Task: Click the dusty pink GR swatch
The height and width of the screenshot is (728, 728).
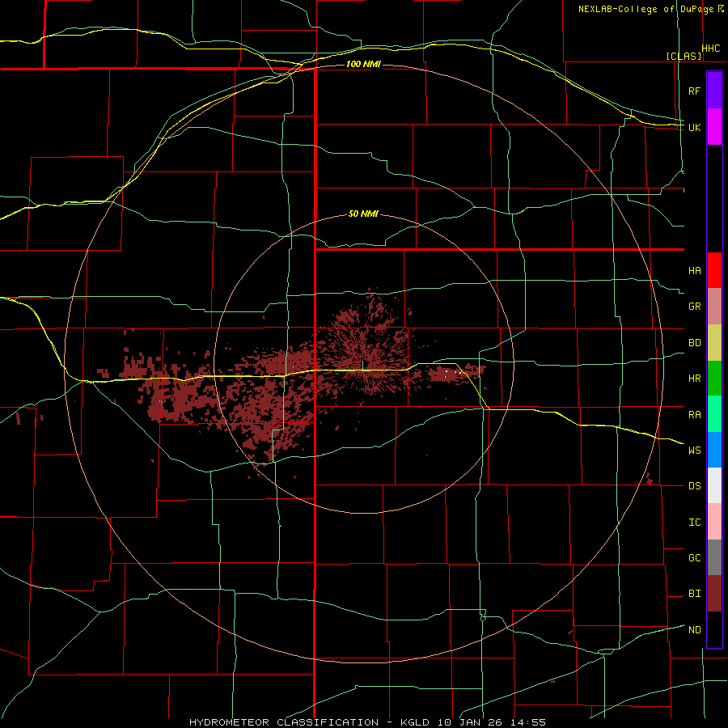Action: 714,307
